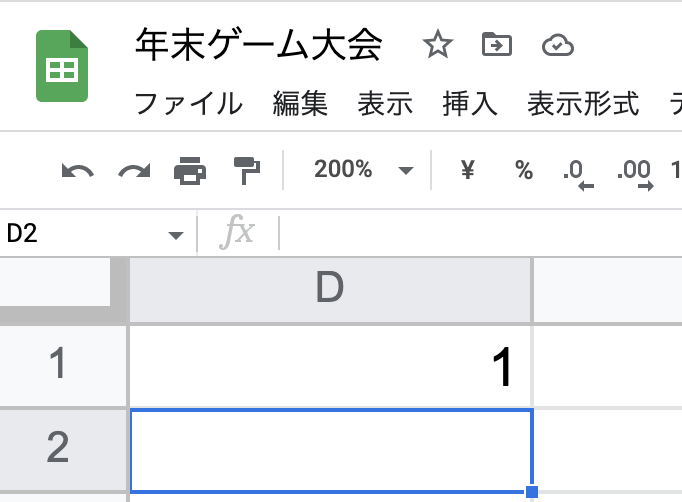Increase decimal places
This screenshot has height=502, width=682.
pos(635,174)
